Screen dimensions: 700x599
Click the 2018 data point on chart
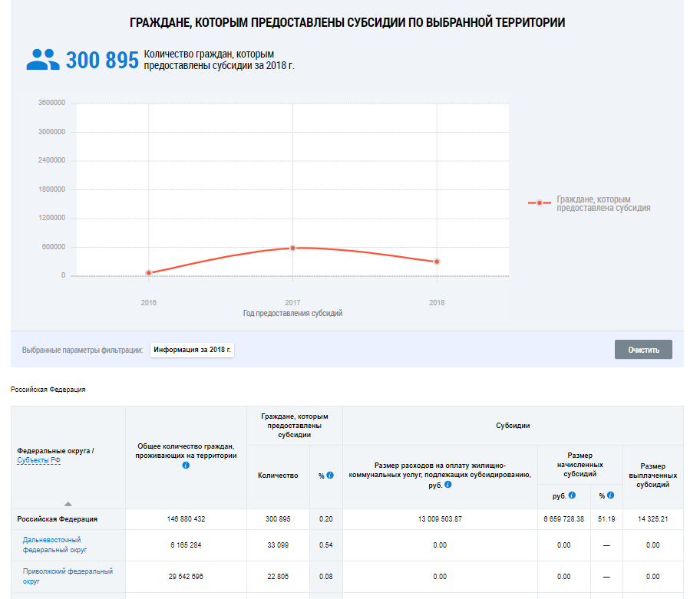tap(437, 262)
